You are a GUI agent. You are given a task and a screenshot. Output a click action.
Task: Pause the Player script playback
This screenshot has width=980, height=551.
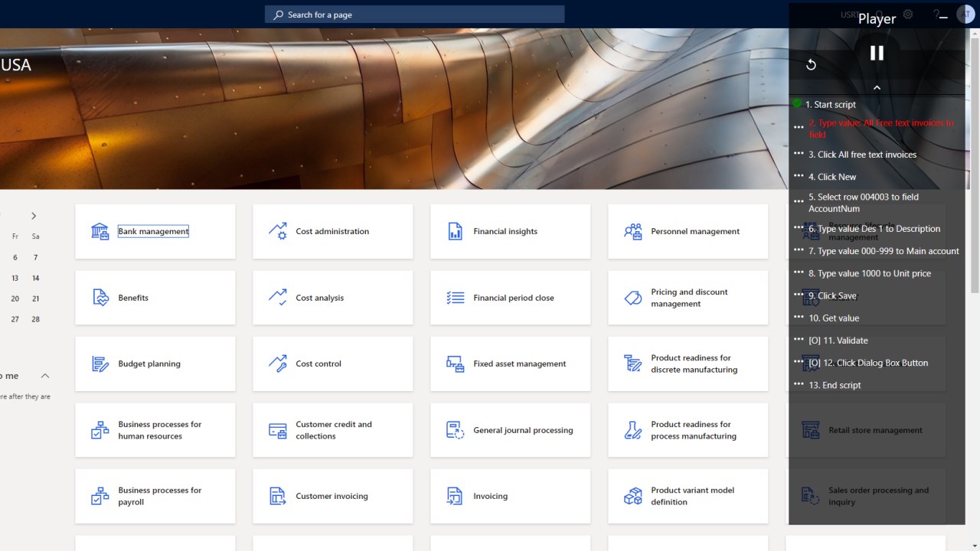click(x=877, y=53)
